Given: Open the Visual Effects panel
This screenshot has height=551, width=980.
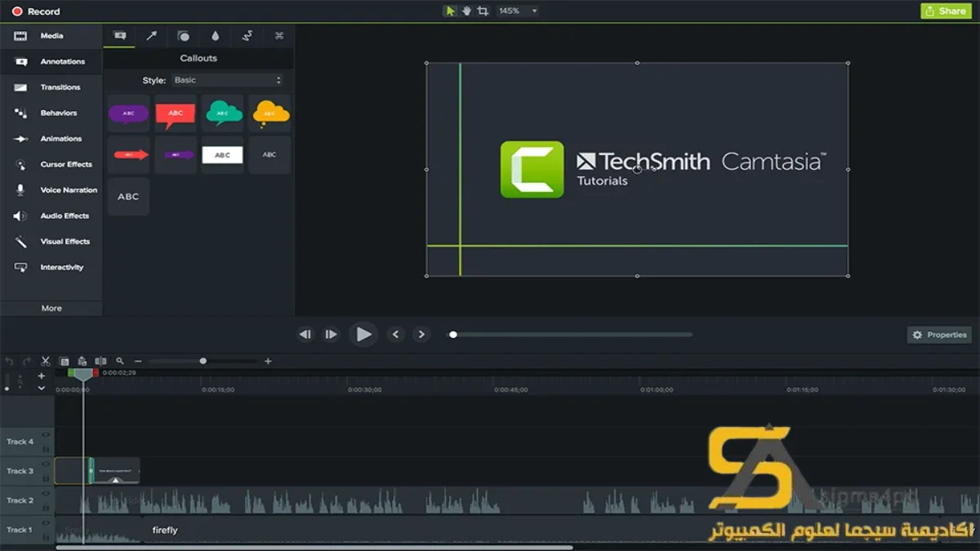Looking at the screenshot, I should [x=51, y=242].
